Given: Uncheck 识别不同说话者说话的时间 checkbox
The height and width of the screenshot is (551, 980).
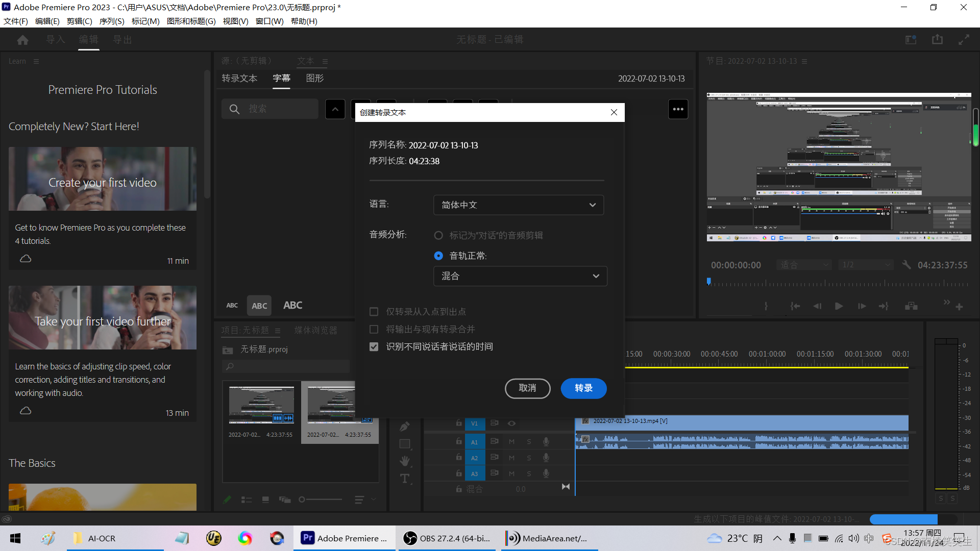Looking at the screenshot, I should point(374,346).
